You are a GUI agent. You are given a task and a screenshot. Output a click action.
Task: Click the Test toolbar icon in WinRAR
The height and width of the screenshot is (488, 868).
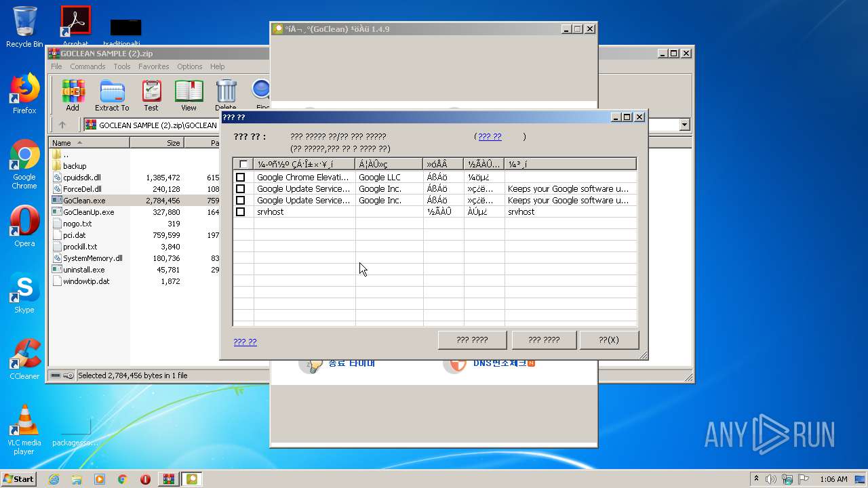pyautogui.click(x=151, y=96)
